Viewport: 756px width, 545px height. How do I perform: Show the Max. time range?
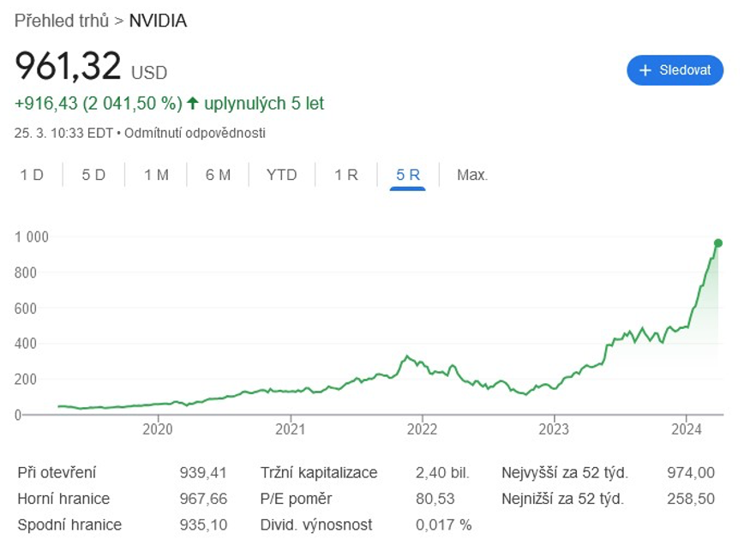472,175
